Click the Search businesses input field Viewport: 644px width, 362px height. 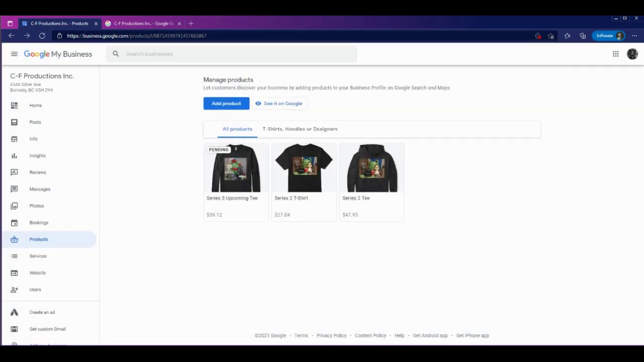click(x=236, y=54)
